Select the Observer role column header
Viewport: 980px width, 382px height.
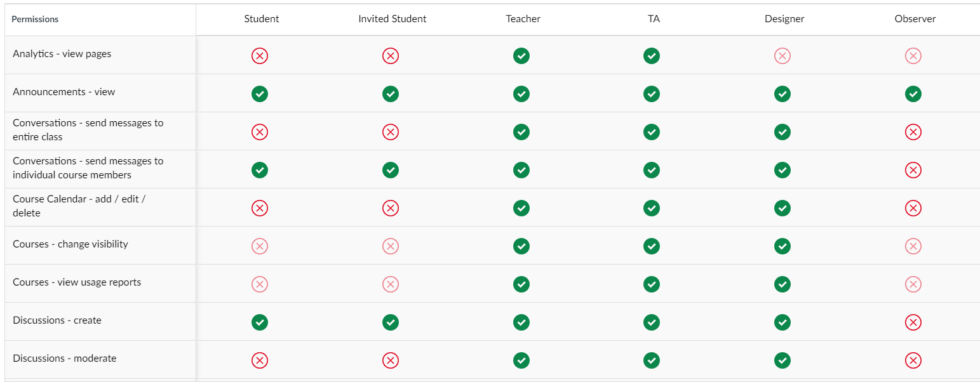pos(915,19)
